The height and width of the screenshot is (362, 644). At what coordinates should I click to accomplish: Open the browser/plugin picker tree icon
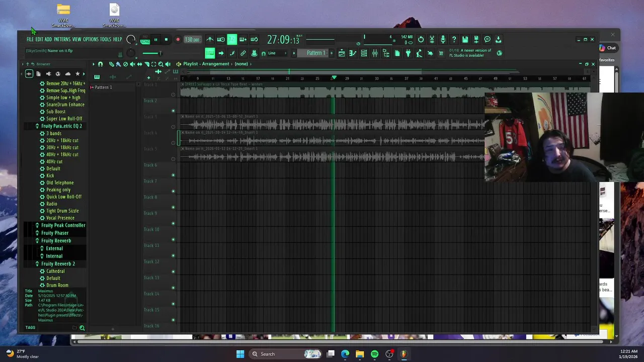click(x=386, y=53)
